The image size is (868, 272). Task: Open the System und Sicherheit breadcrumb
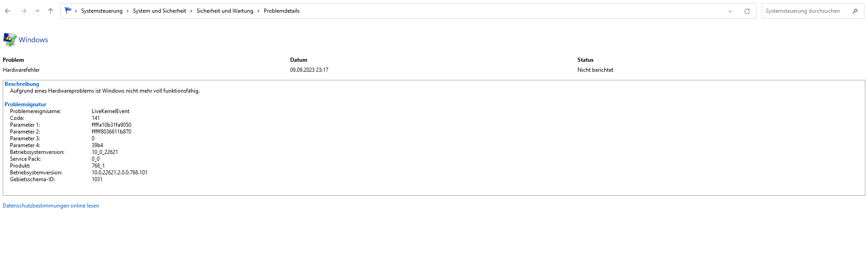coord(159,11)
